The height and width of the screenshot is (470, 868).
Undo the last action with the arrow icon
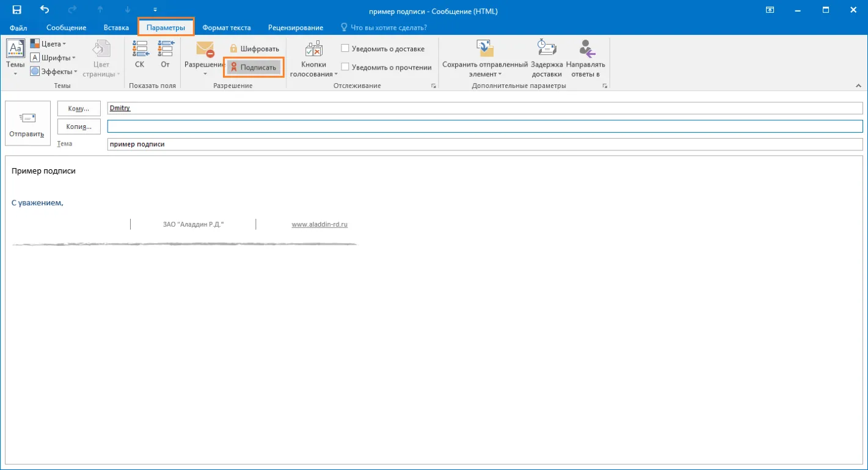44,10
